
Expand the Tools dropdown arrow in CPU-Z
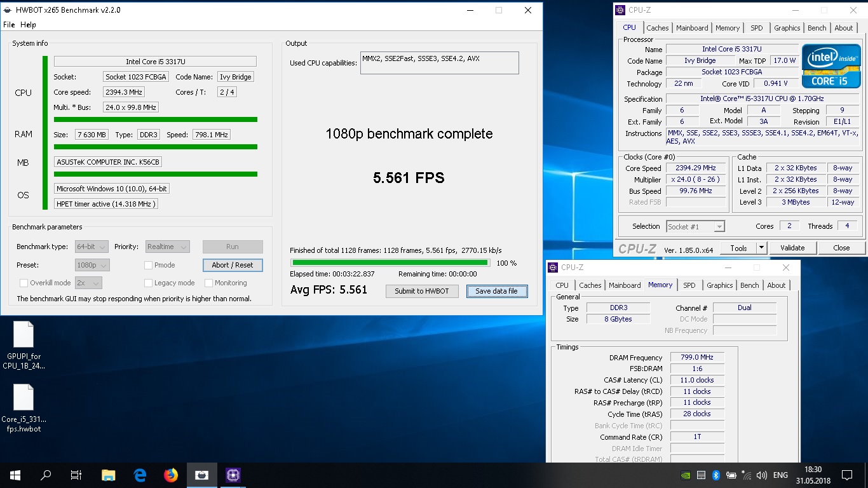click(x=761, y=248)
